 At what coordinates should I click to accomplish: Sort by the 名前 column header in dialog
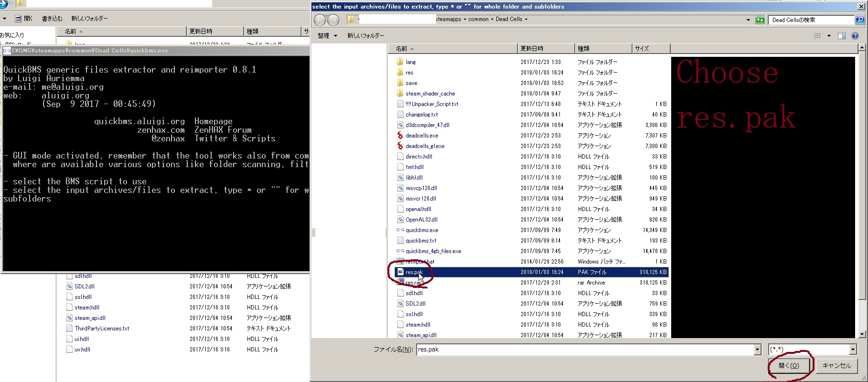tap(452, 49)
